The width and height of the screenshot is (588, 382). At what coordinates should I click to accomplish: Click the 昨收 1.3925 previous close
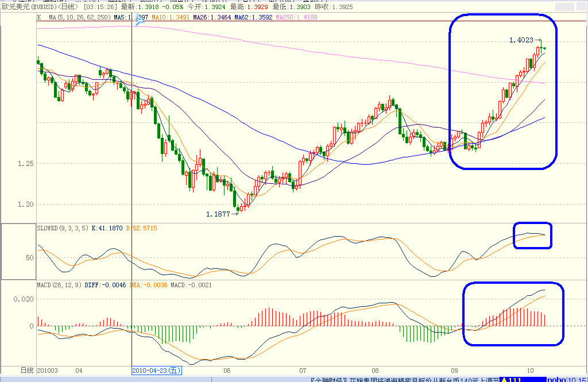pos(334,7)
